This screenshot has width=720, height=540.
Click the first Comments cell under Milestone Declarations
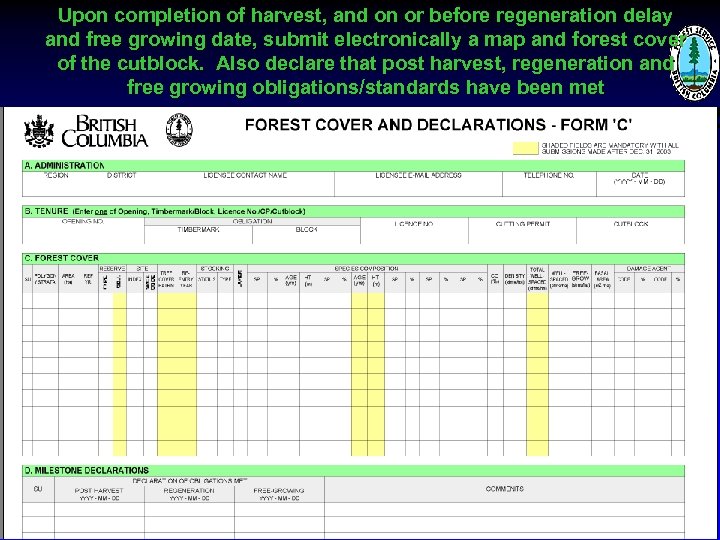pos(504,509)
